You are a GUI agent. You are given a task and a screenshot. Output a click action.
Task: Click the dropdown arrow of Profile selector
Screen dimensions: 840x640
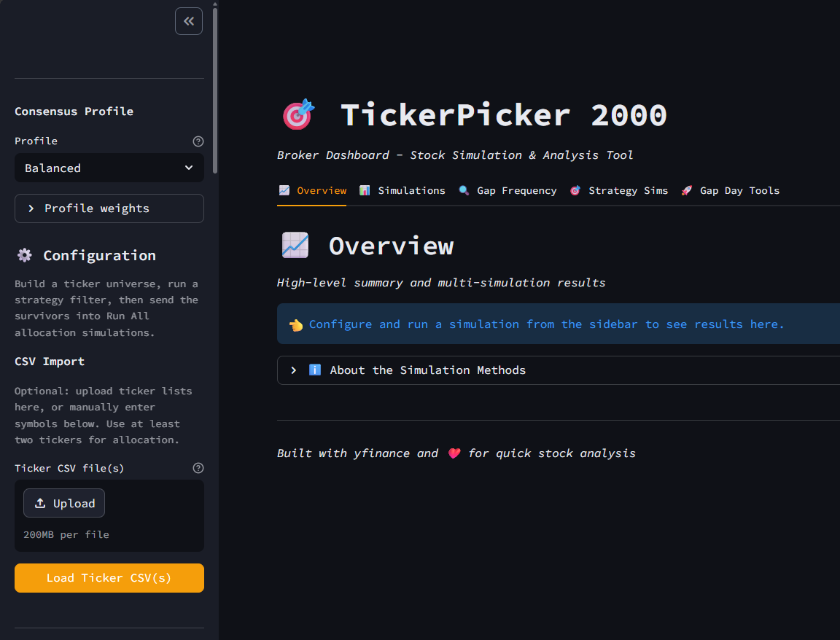click(189, 168)
